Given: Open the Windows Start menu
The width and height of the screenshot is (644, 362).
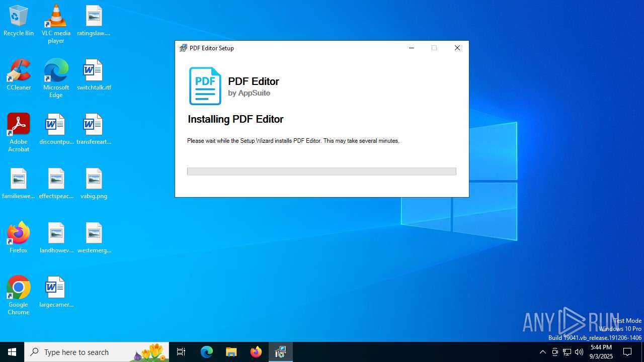Looking at the screenshot, I should pos(12,352).
